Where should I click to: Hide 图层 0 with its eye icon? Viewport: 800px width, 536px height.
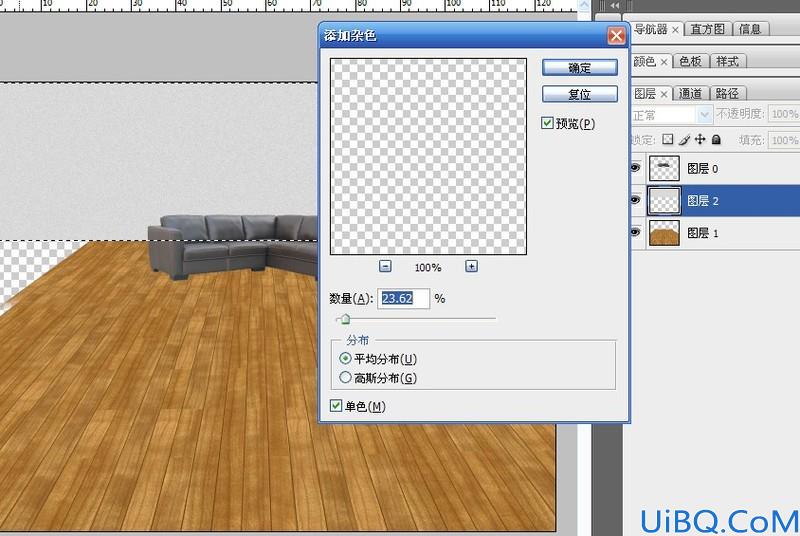pos(635,168)
